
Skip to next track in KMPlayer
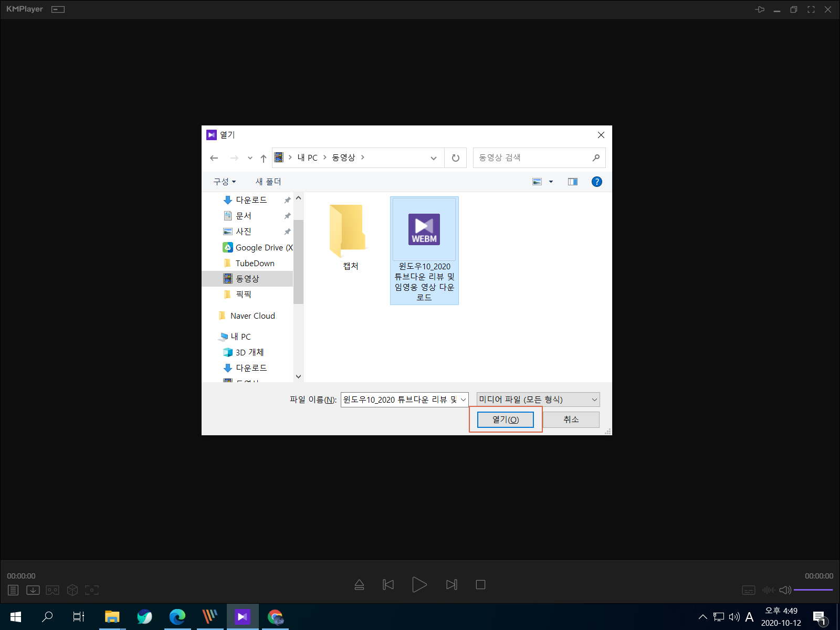click(x=451, y=584)
